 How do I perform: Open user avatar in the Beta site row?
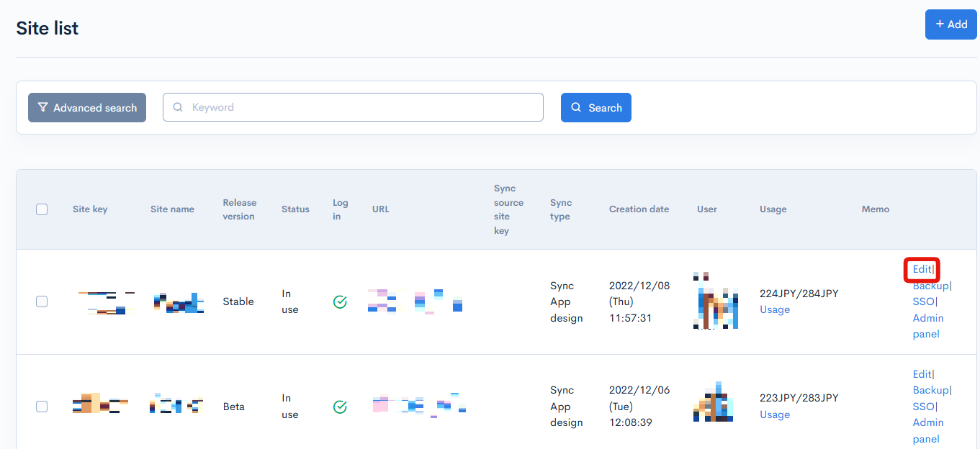pos(713,403)
